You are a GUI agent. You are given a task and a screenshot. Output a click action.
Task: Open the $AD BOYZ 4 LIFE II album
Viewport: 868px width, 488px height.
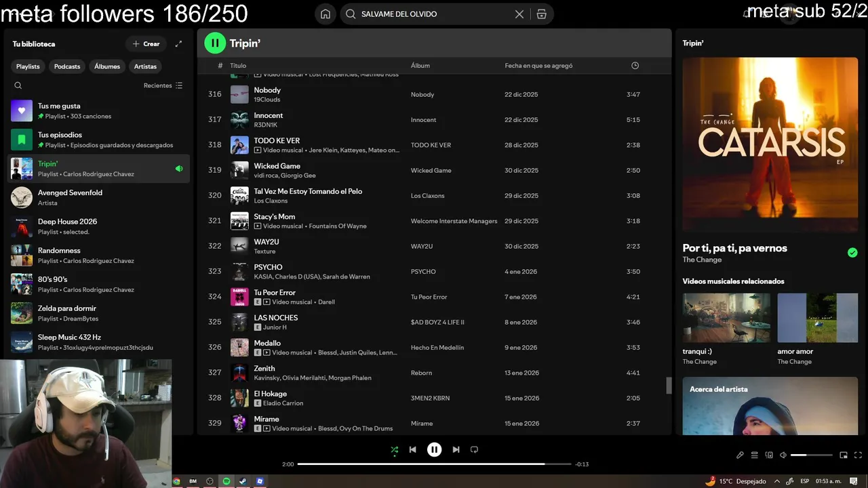(x=437, y=322)
